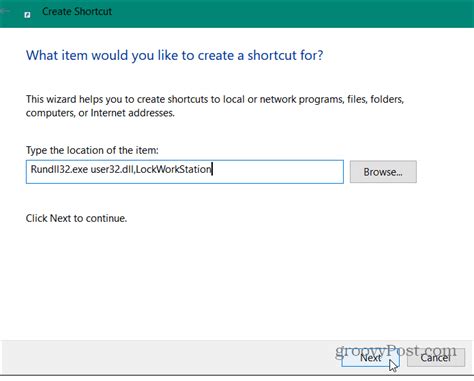Click the Cancel button
The image size is (474, 381).
tap(436, 357)
